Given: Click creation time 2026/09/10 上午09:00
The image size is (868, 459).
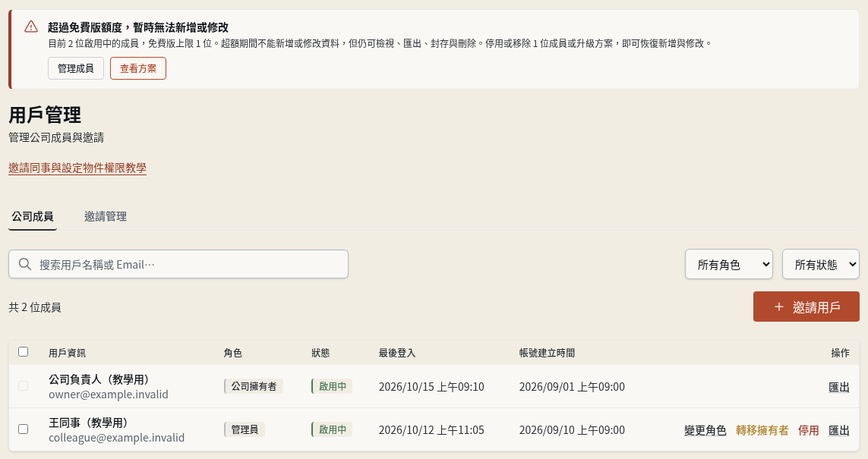Looking at the screenshot, I should (x=572, y=429).
